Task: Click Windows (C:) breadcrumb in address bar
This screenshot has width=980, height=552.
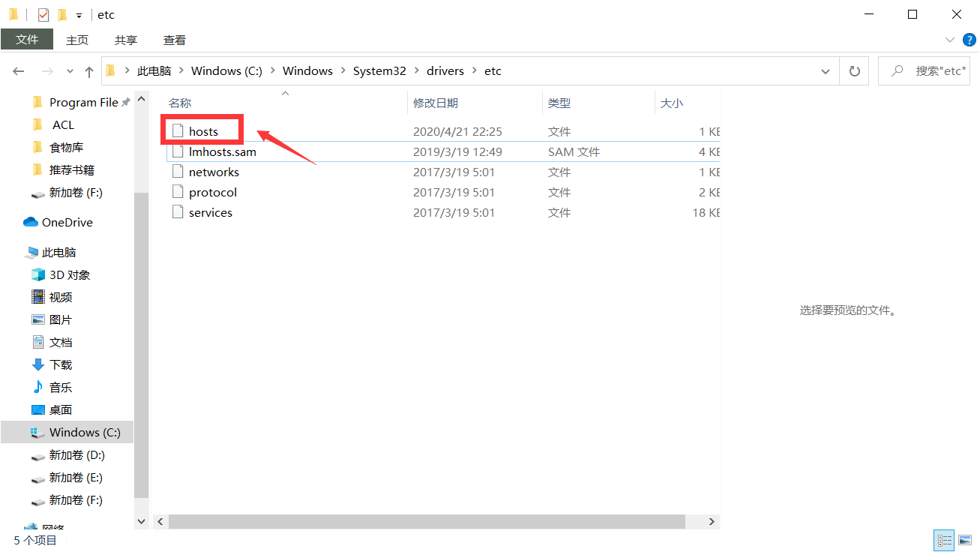Action: coord(226,70)
